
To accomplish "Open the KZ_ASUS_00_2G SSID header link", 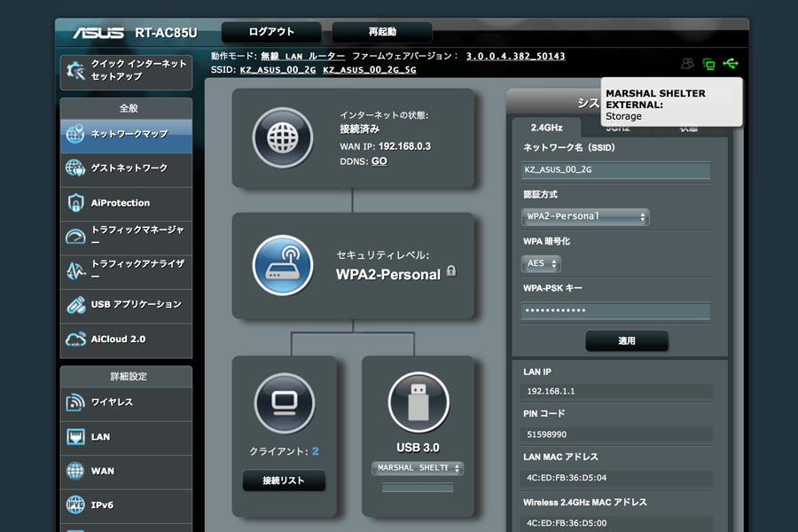I will 278,70.
